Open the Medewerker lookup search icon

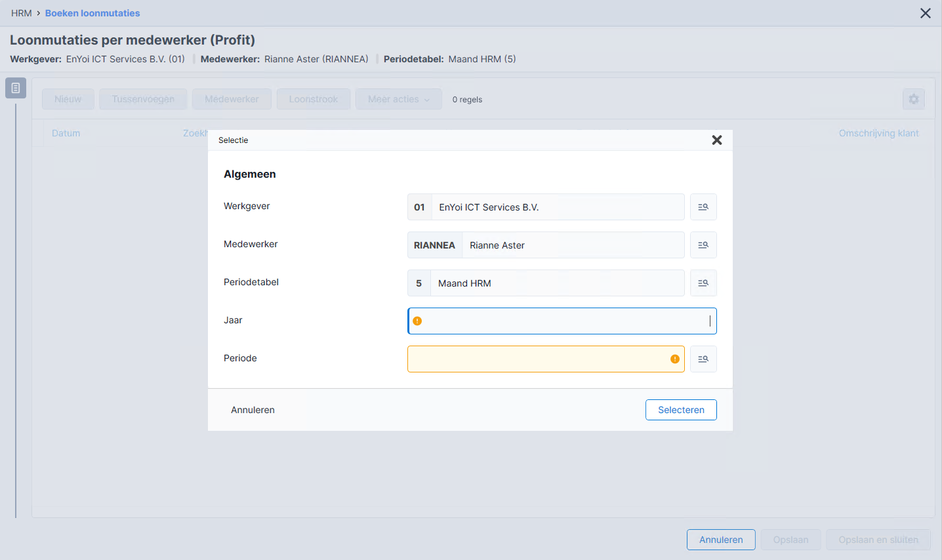[703, 245]
